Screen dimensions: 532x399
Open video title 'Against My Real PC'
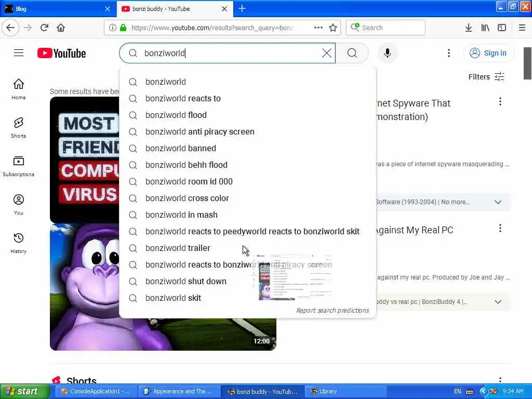[414, 230]
